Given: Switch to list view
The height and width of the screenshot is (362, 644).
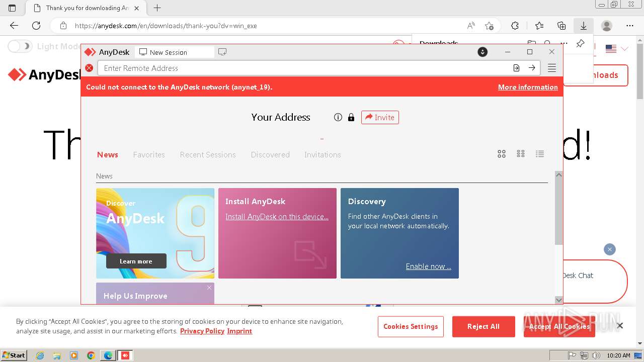Looking at the screenshot, I should click(540, 154).
